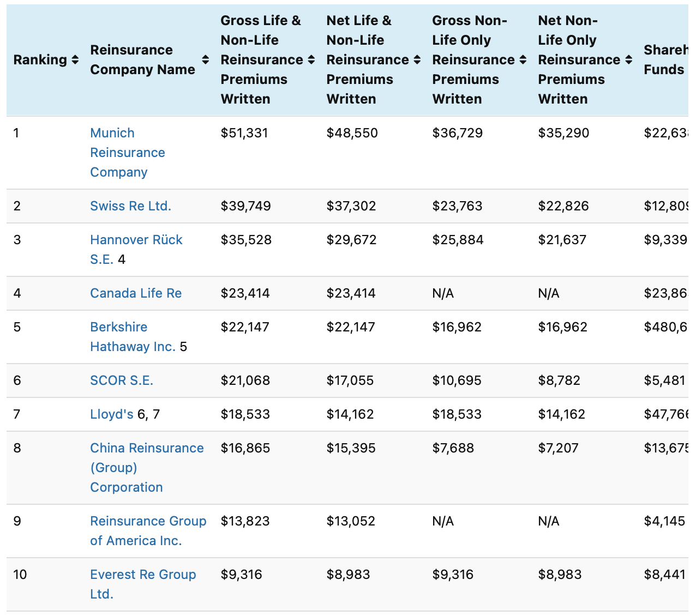The width and height of the screenshot is (696, 616).
Task: Sort by Net Life & Non-Life Premiums
Action: pos(417,60)
